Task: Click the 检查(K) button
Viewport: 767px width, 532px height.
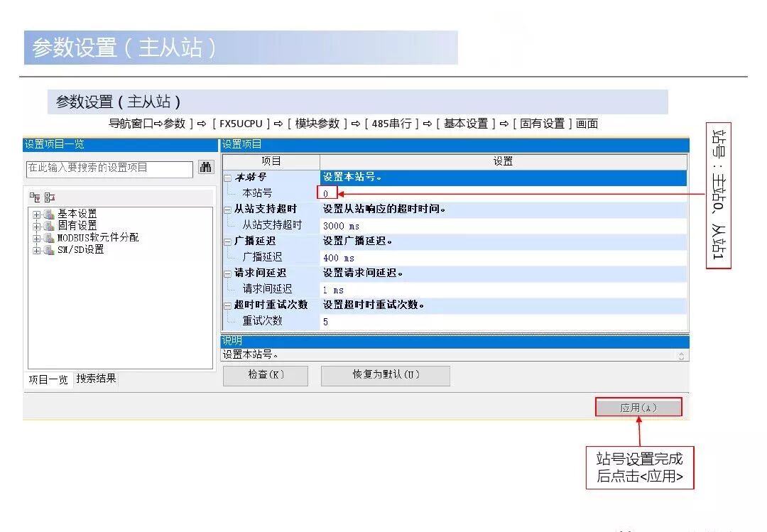Action: pyautogui.click(x=266, y=376)
